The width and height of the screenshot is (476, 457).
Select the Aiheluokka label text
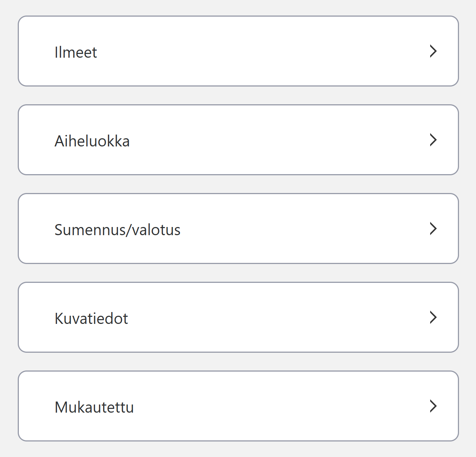tap(92, 141)
